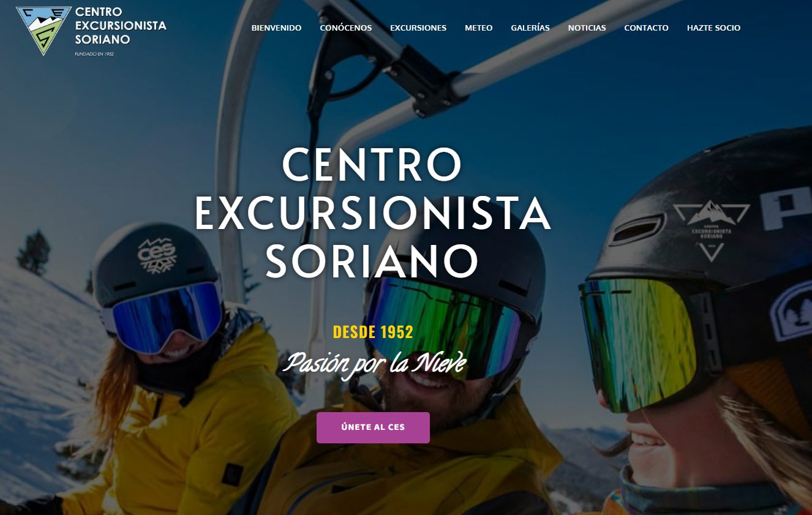This screenshot has width=812, height=515.
Task: Select Meteo in the navigation bar
Action: [478, 28]
